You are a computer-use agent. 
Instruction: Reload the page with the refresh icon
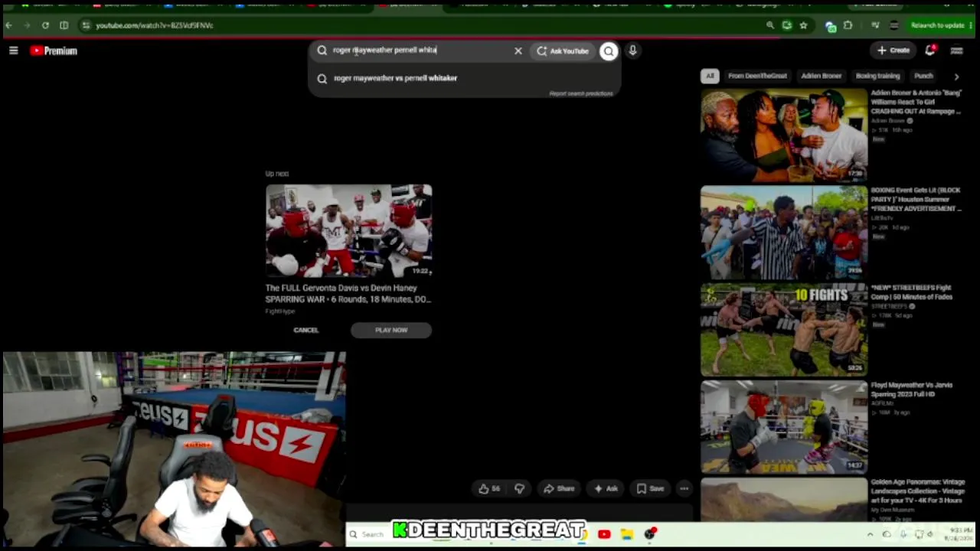coord(45,25)
